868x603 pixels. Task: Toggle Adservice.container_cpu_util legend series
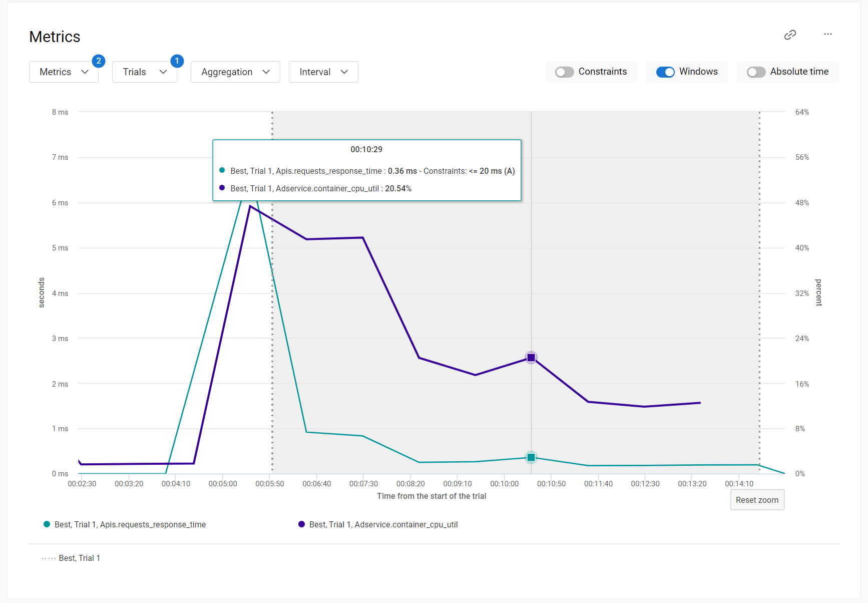pyautogui.click(x=383, y=524)
